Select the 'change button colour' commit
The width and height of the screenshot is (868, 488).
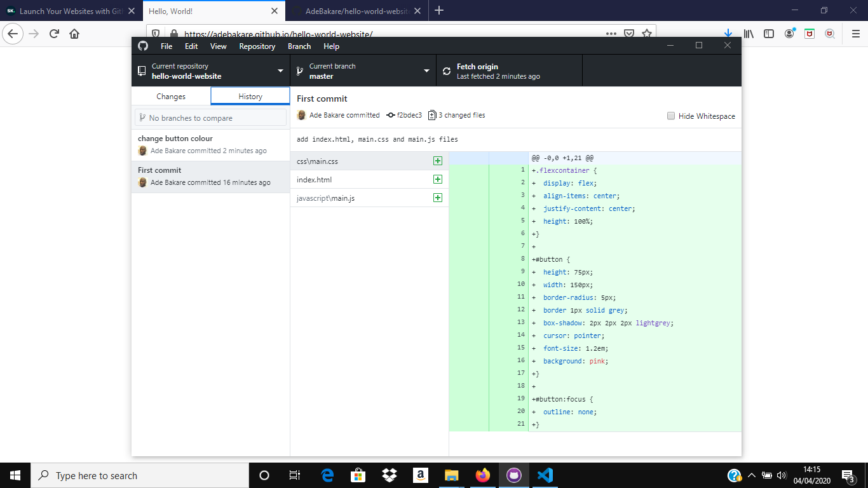[x=211, y=145]
